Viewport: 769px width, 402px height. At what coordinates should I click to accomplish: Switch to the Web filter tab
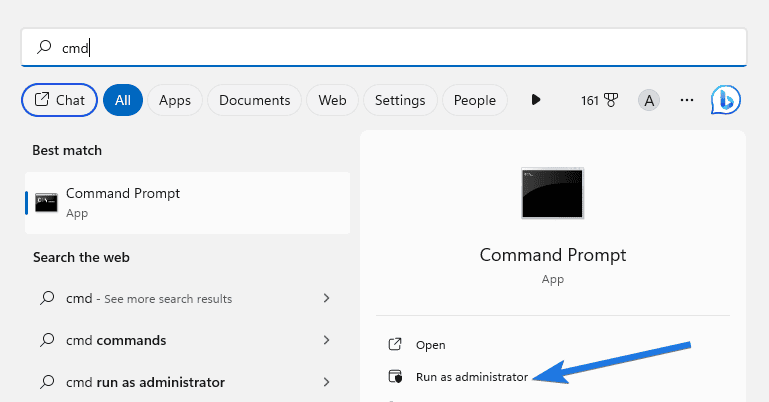(x=333, y=100)
